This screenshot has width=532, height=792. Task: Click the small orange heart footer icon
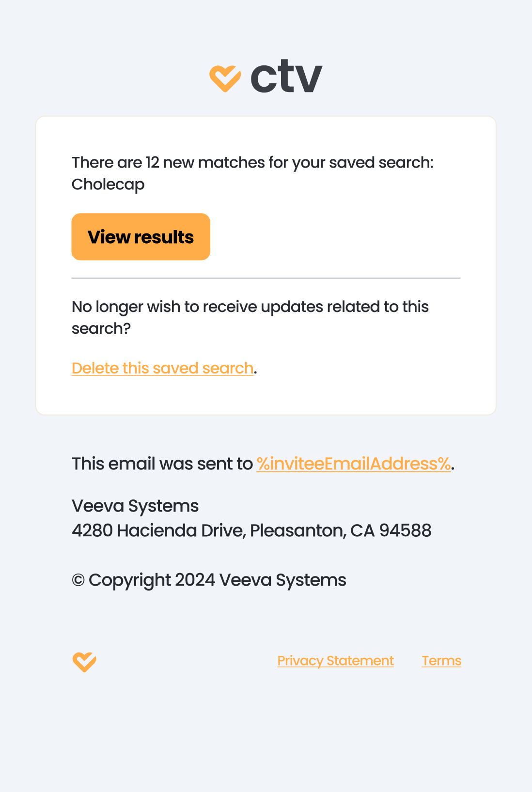coord(84,662)
